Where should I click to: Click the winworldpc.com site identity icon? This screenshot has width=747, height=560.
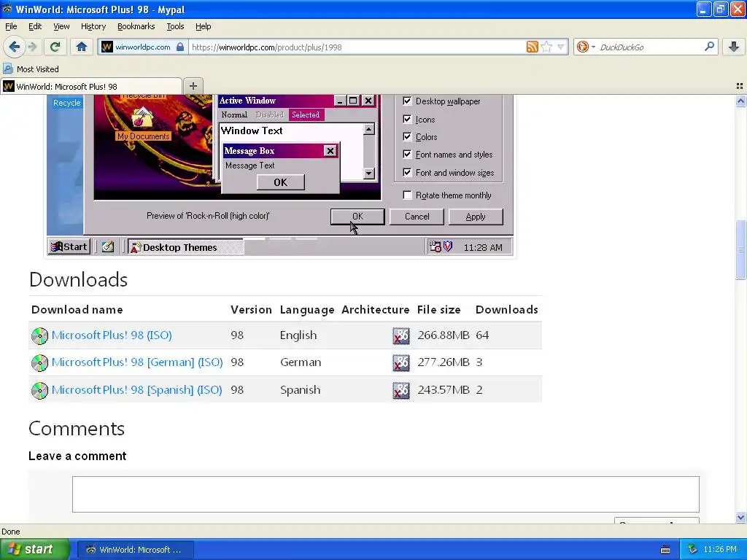(x=107, y=47)
